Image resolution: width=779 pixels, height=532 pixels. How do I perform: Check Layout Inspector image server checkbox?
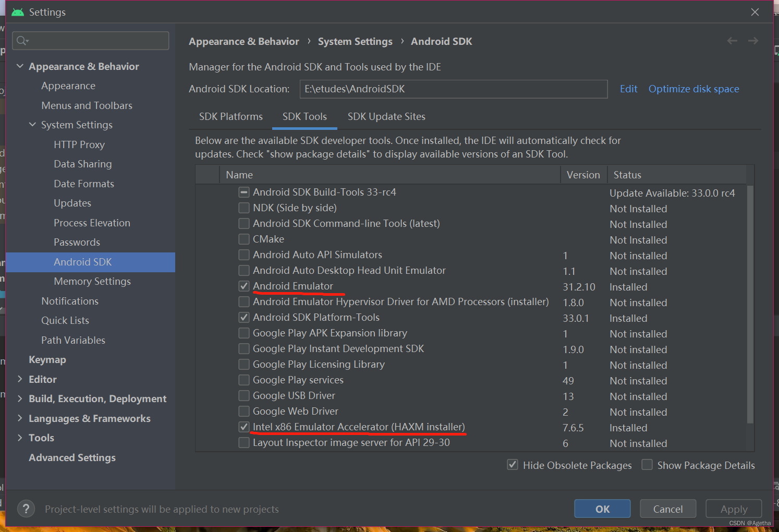coord(244,442)
